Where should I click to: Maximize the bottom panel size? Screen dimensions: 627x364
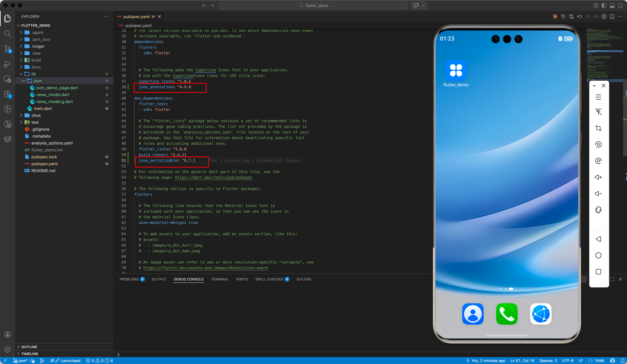tap(612, 279)
